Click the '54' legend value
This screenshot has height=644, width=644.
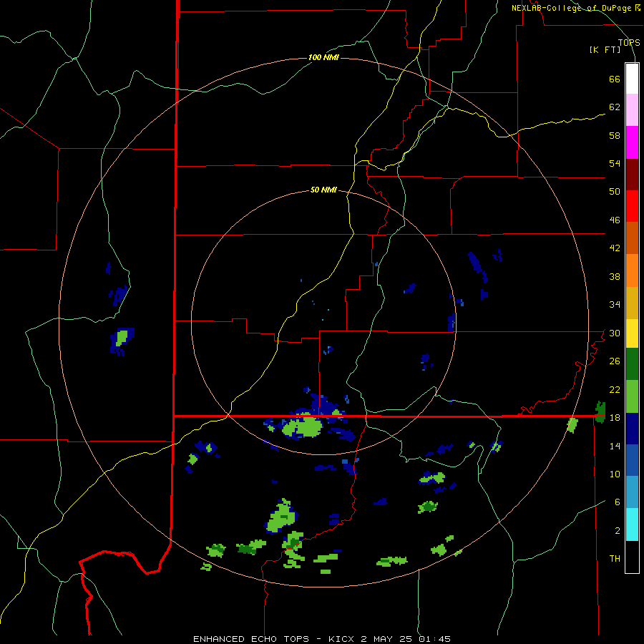pyautogui.click(x=615, y=163)
